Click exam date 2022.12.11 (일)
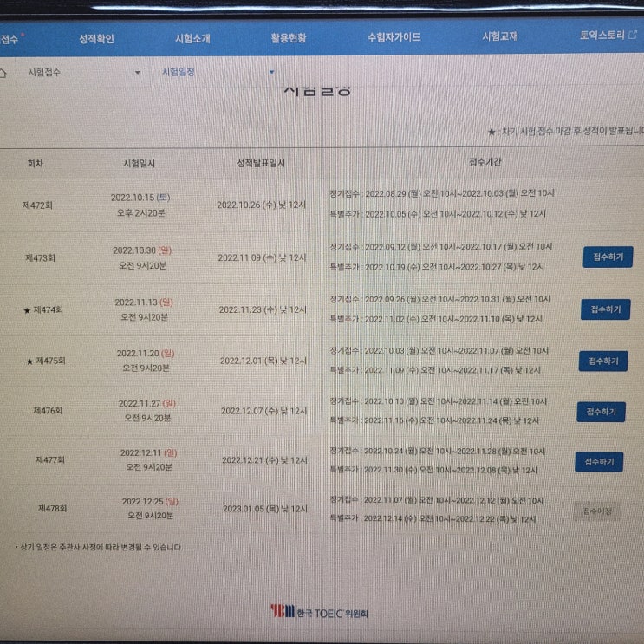Viewport: 644px width, 644px height. pos(149,452)
